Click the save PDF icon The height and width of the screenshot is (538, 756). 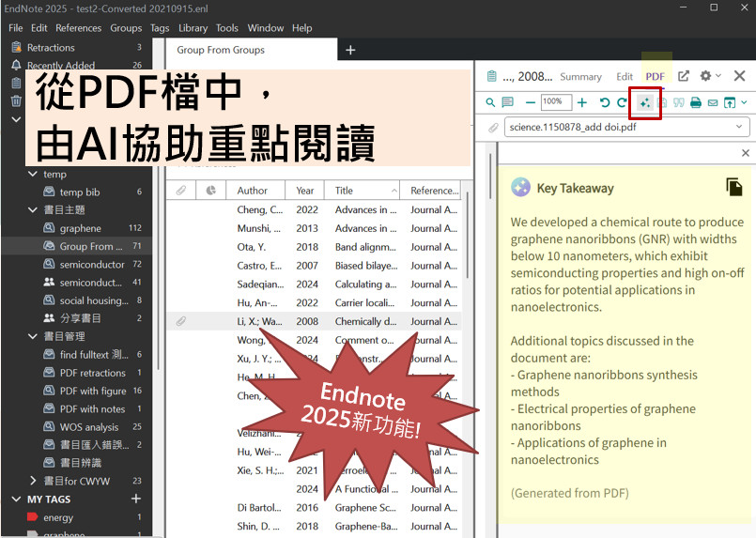(662, 102)
